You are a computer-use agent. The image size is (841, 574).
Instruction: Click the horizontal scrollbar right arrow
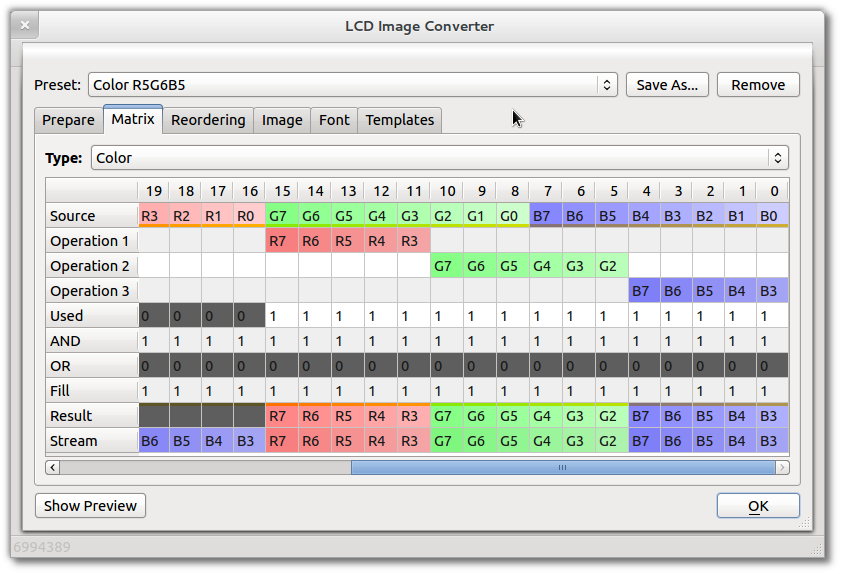coord(782,467)
